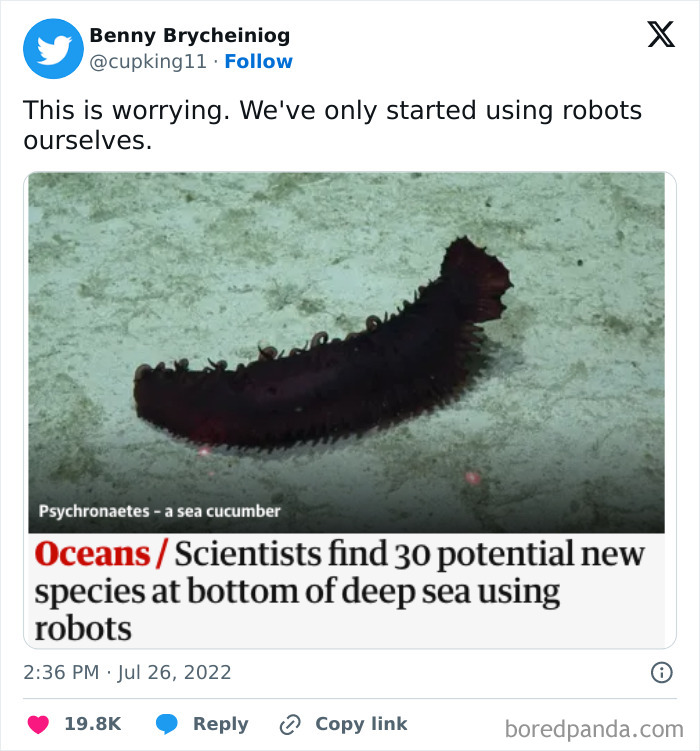Like the tweet with the heart icon
Viewport: 700px width, 751px height.
pyautogui.click(x=37, y=724)
